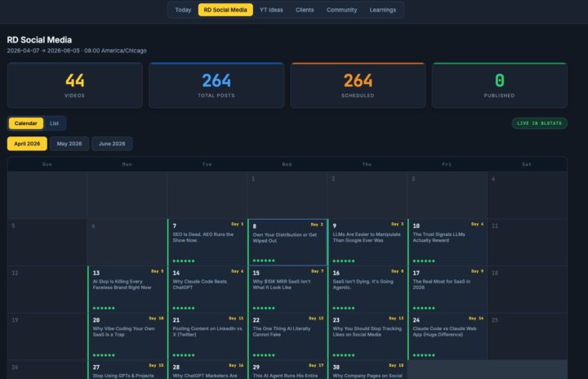This screenshot has width=588, height=379.
Task: Open April 16 'SaaS Isn't Dying' post
Action: [x=367, y=289]
